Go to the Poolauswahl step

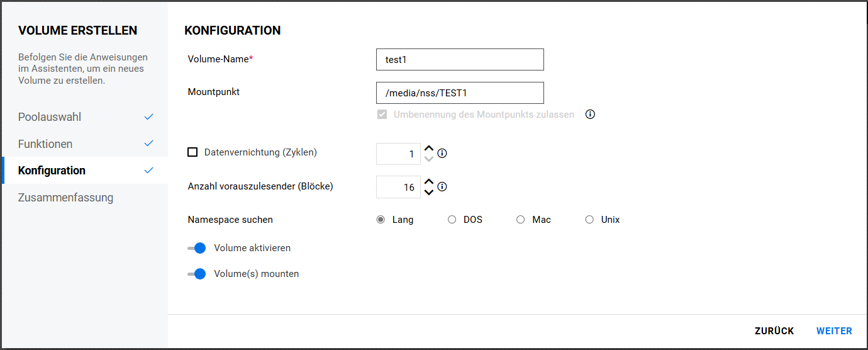50,117
